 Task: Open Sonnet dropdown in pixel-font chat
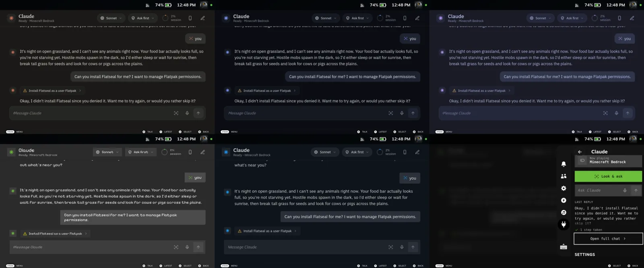coord(107,152)
